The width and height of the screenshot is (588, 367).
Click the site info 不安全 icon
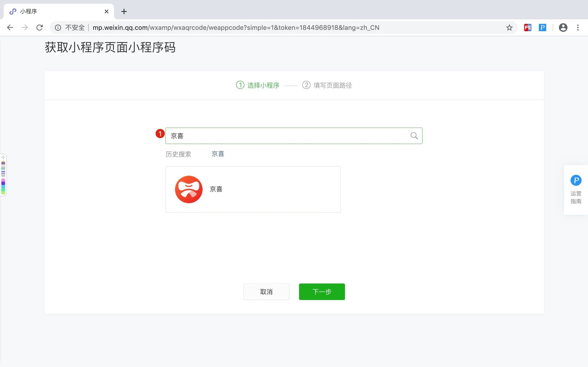(58, 28)
